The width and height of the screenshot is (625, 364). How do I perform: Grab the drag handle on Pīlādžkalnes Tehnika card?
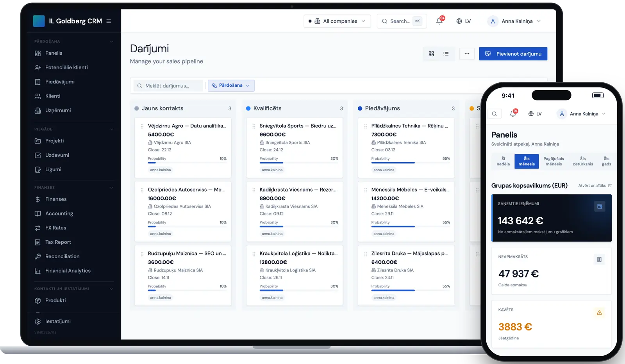[x=365, y=126]
